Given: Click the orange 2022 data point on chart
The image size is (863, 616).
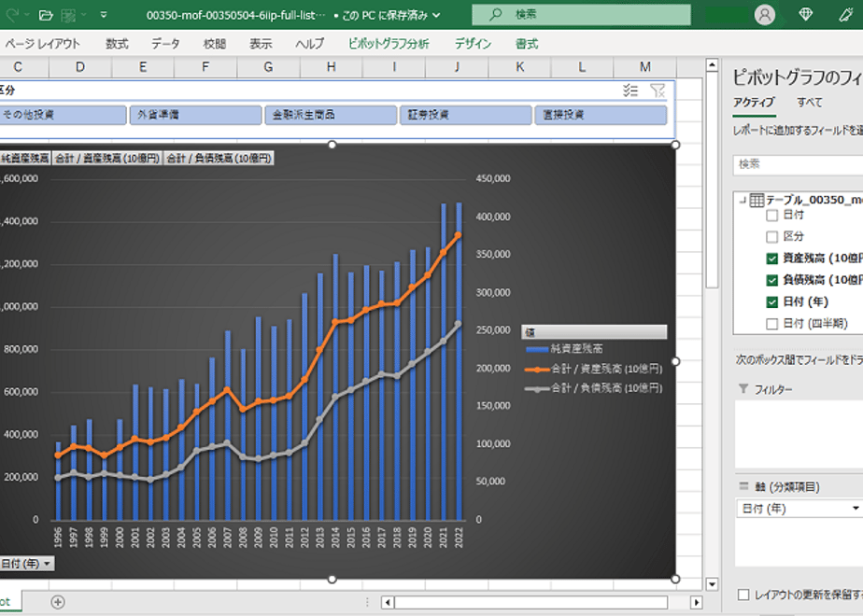Looking at the screenshot, I should (x=458, y=235).
